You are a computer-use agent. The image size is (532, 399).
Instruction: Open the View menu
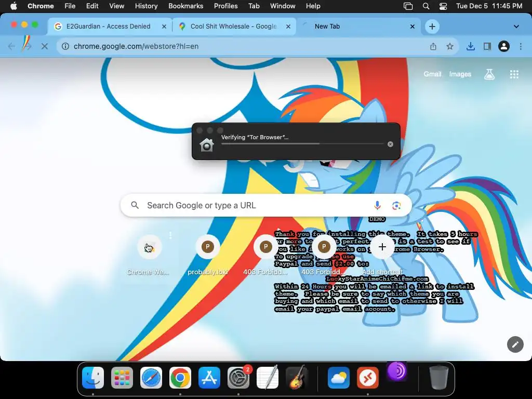pyautogui.click(x=117, y=6)
